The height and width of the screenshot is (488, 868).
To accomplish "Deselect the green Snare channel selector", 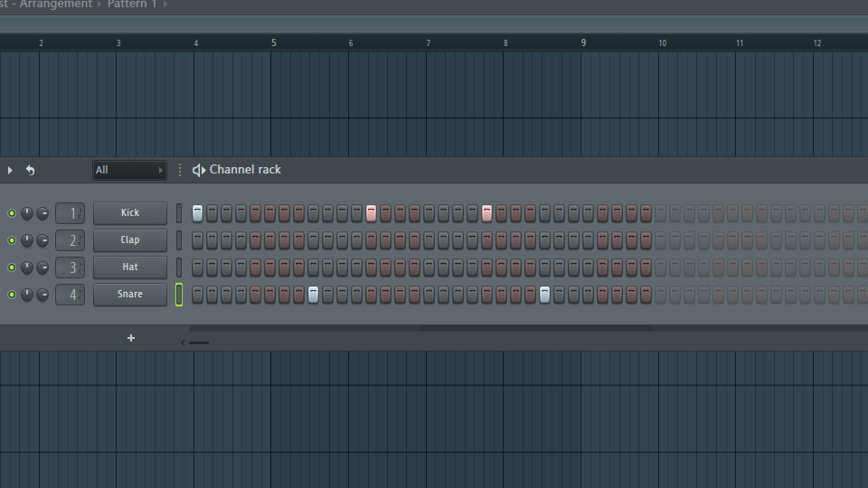I will 179,295.
